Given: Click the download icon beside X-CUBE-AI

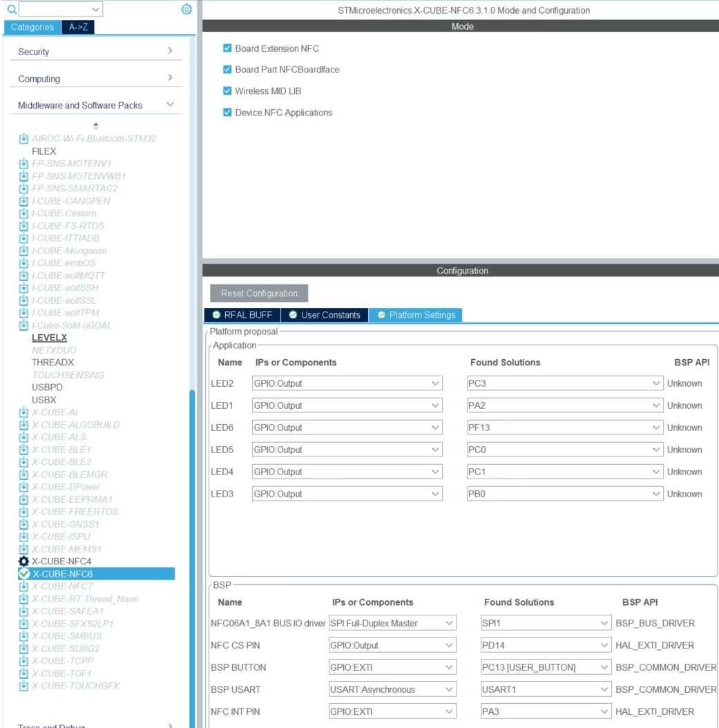Looking at the screenshot, I should [23, 412].
